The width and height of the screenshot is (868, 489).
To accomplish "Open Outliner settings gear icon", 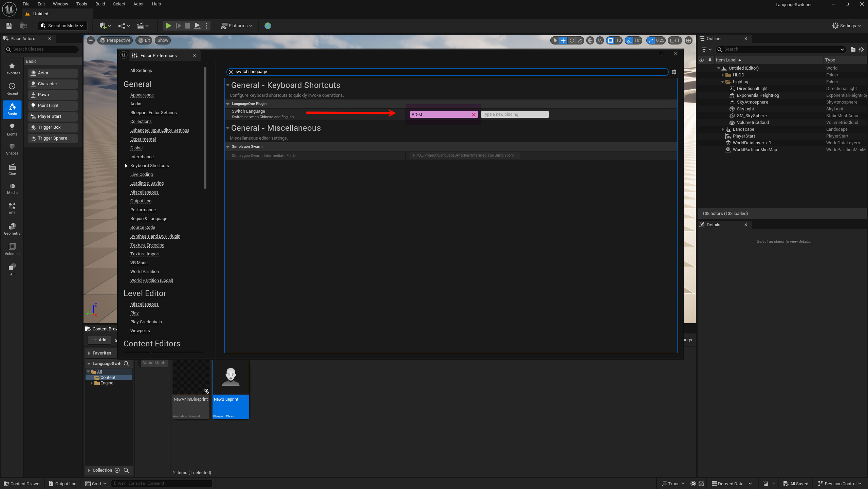I will point(861,50).
